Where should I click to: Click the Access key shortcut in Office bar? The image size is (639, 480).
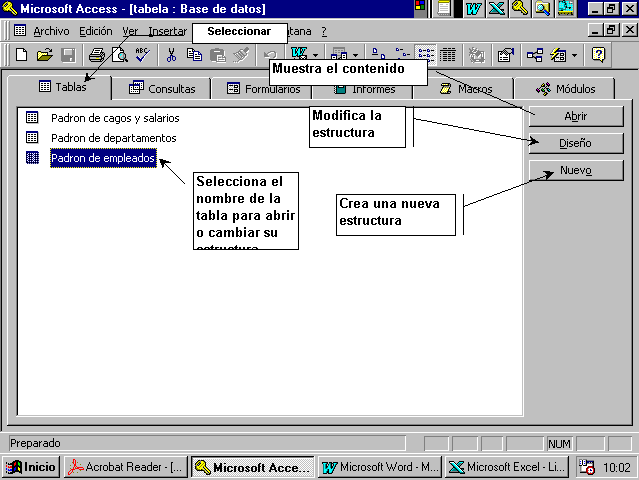[520, 8]
